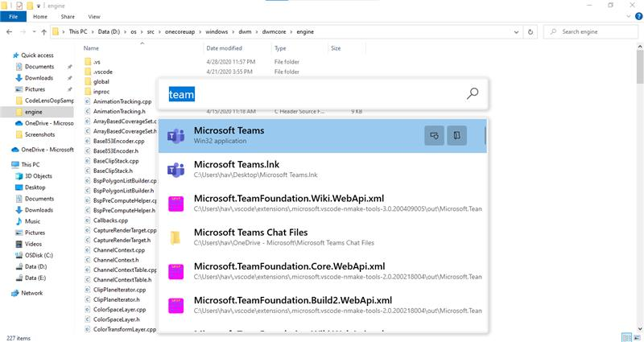This screenshot has width=644, height=342.
Task: Navigate to onecoreuap in address path
Action: (x=180, y=31)
